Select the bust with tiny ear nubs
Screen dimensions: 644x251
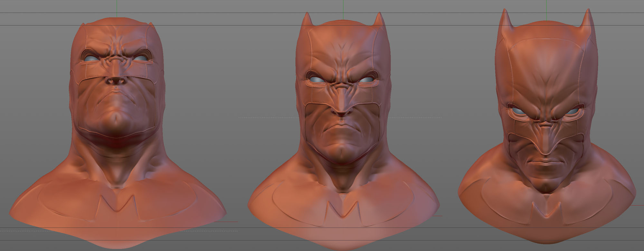[x=118, y=133]
